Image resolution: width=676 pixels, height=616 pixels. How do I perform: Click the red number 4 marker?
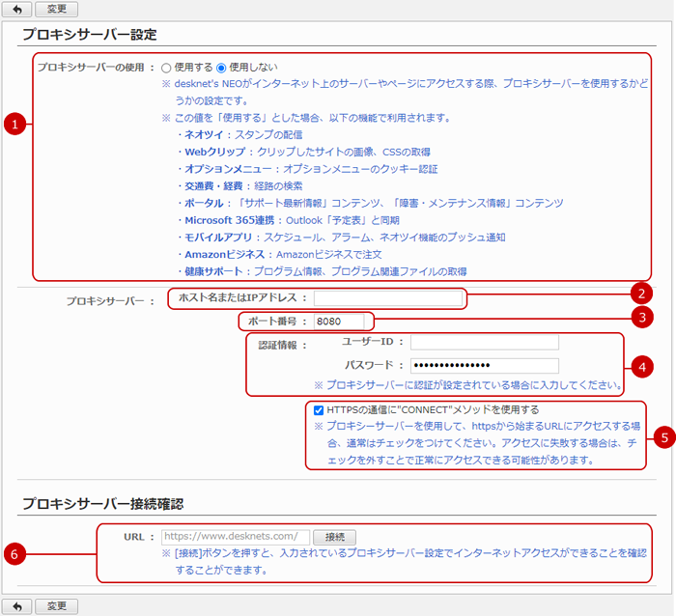click(639, 366)
